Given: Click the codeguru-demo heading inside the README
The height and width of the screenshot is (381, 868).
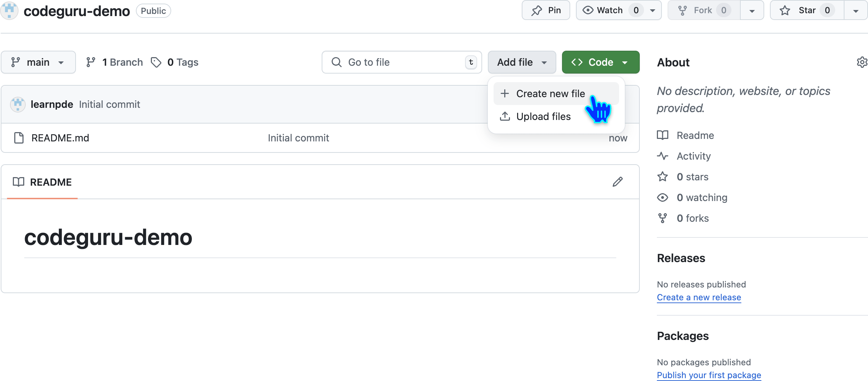Looking at the screenshot, I should tap(108, 237).
